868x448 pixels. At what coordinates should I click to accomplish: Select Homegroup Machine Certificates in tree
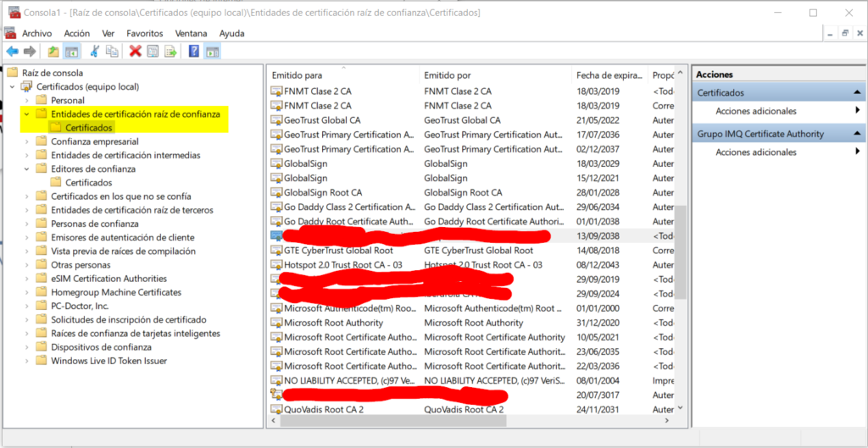click(115, 292)
